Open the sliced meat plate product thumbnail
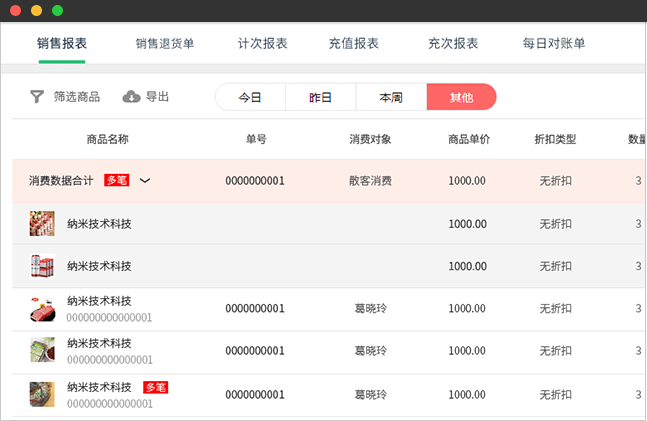 pyautogui.click(x=42, y=309)
